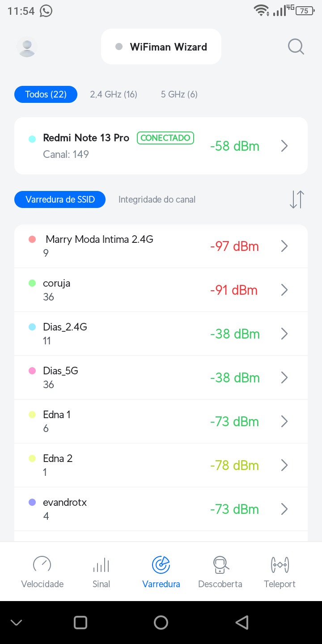This screenshot has width=322, height=644.
Task: Switch to Integridade do canal view
Action: pyautogui.click(x=157, y=199)
